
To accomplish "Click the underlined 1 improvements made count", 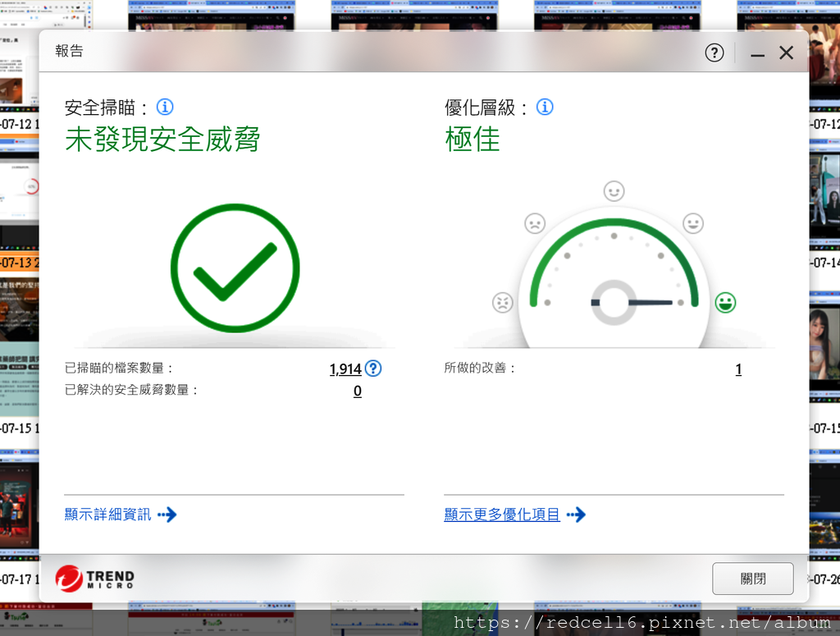I will coord(738,369).
